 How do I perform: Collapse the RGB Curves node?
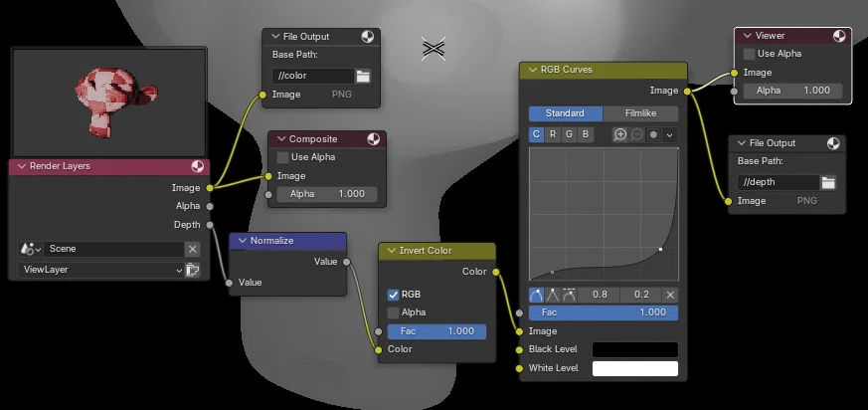pyautogui.click(x=533, y=70)
